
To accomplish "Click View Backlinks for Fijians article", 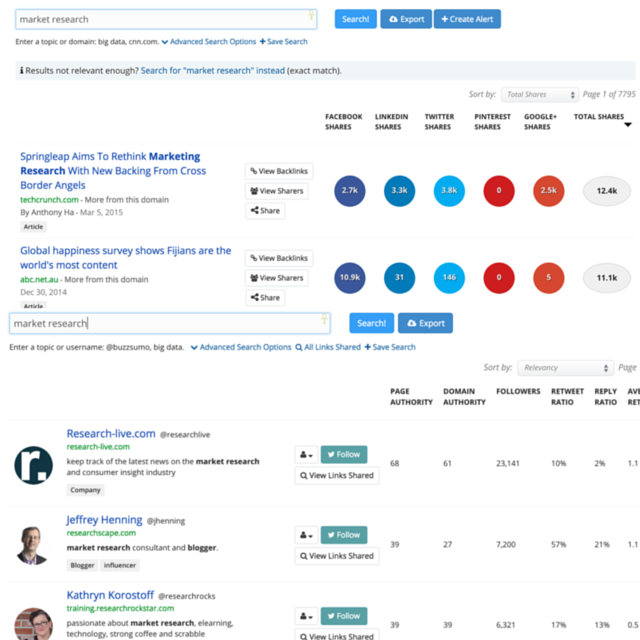I will (x=279, y=258).
